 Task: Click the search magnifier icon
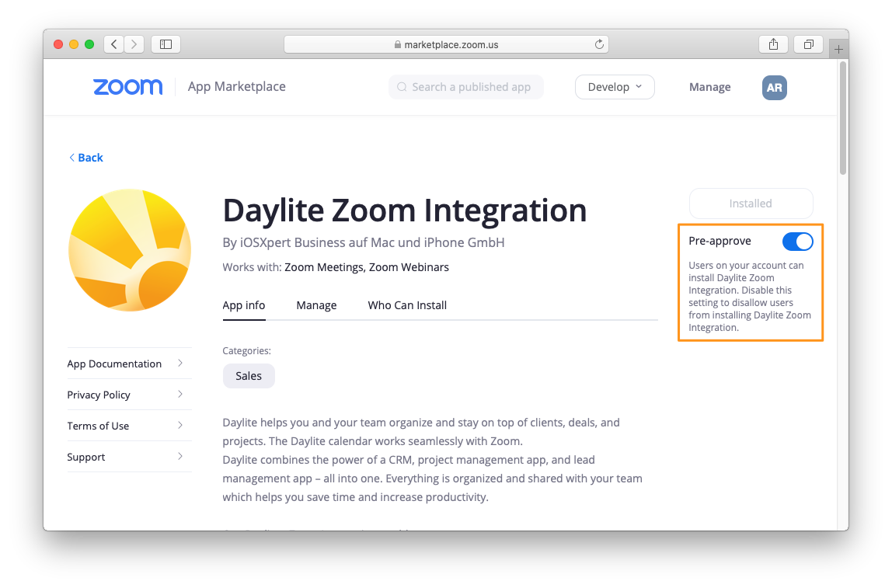pos(402,87)
